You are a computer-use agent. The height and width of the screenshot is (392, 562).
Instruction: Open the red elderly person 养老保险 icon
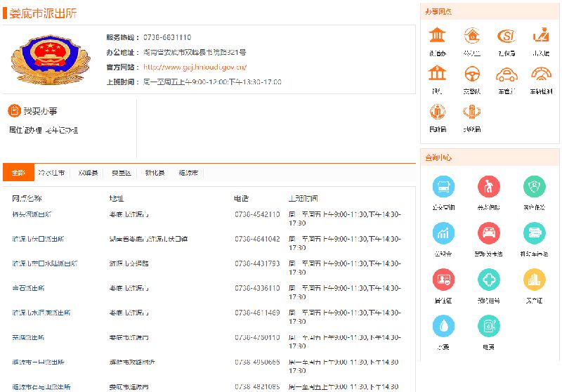pyautogui.click(x=489, y=187)
